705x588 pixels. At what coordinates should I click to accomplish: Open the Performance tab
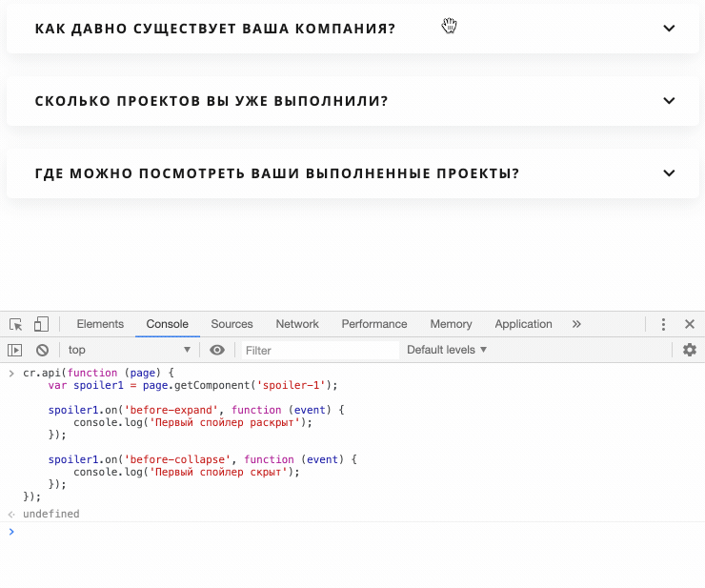tap(374, 324)
